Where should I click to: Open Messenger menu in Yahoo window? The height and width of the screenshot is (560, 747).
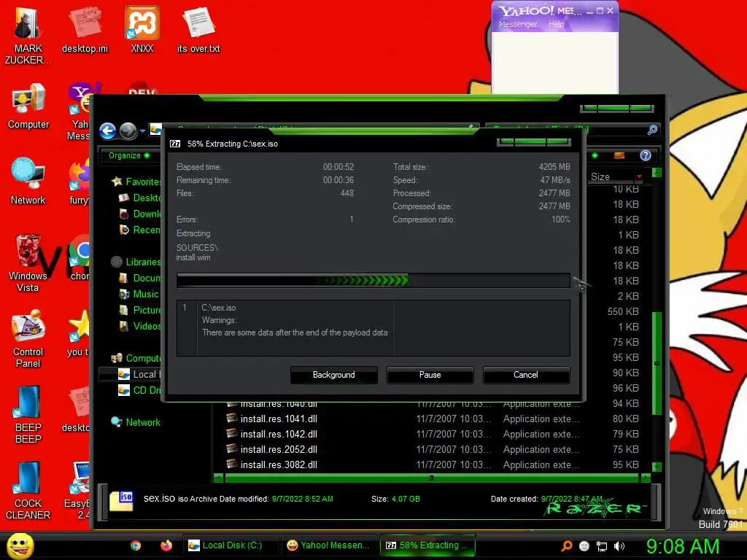click(517, 24)
